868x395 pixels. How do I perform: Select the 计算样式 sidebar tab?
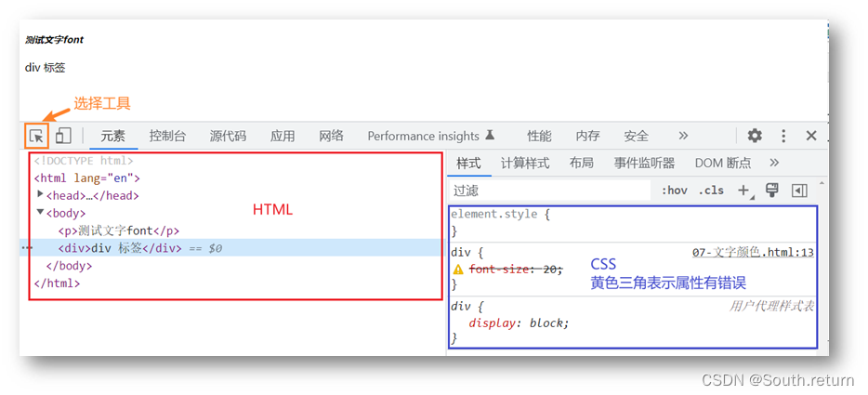tap(525, 164)
